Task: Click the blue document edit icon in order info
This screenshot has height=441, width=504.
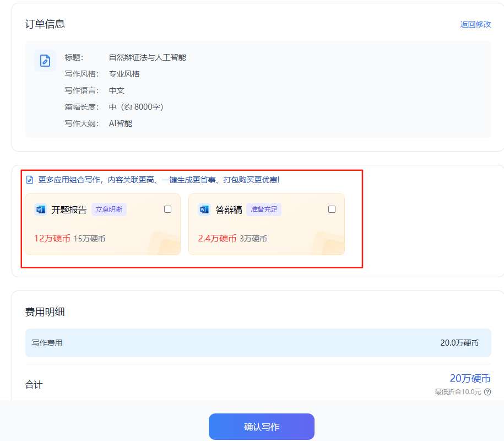Action: pos(45,61)
